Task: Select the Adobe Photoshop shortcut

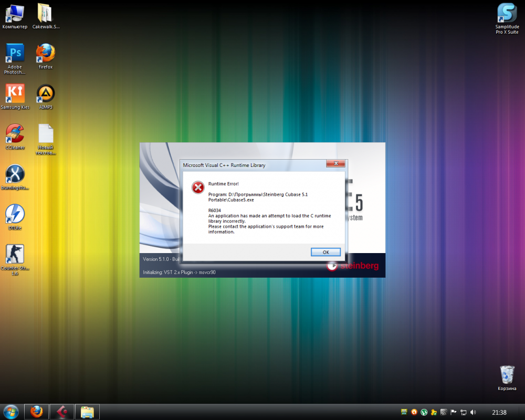Action: (x=15, y=59)
